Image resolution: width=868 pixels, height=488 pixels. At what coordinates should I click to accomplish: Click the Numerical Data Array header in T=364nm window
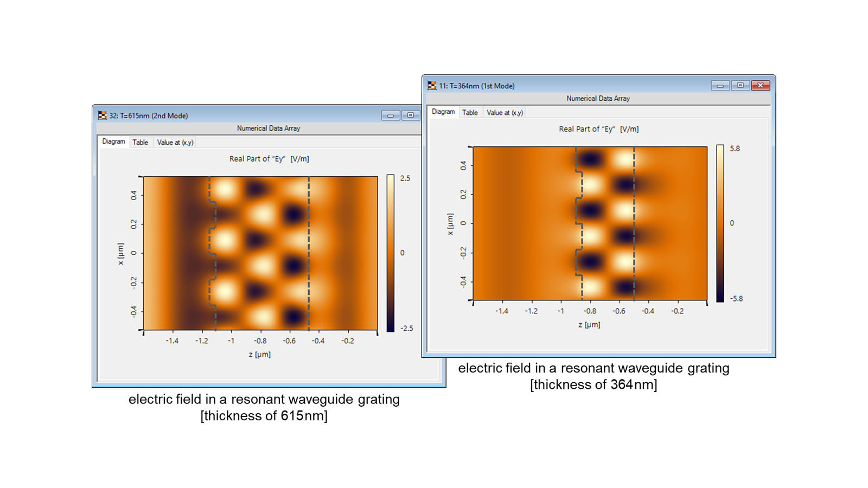[598, 99]
